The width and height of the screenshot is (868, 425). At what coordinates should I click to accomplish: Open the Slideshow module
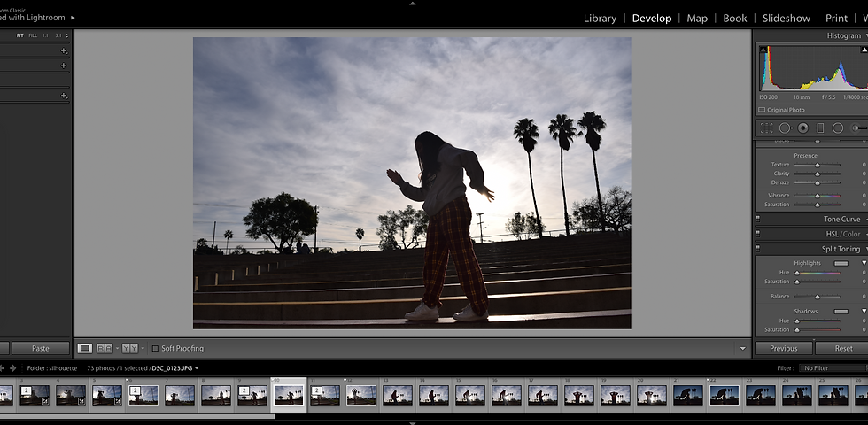pyautogui.click(x=787, y=18)
